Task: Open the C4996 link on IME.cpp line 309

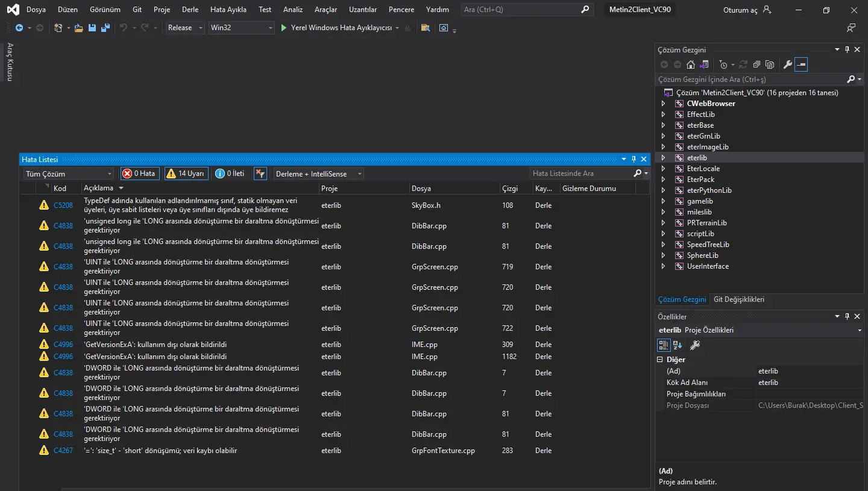Action: click(63, 345)
